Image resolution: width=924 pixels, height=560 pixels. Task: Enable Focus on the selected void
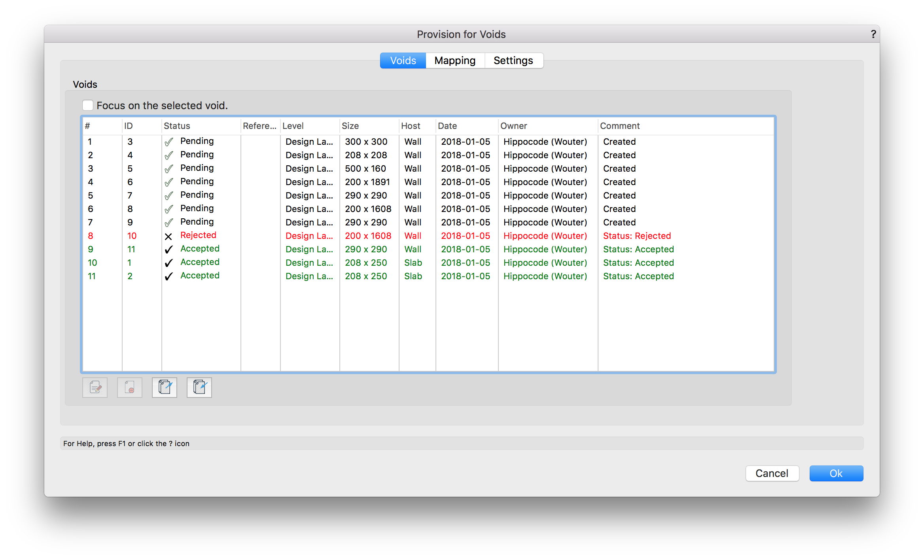click(x=88, y=105)
